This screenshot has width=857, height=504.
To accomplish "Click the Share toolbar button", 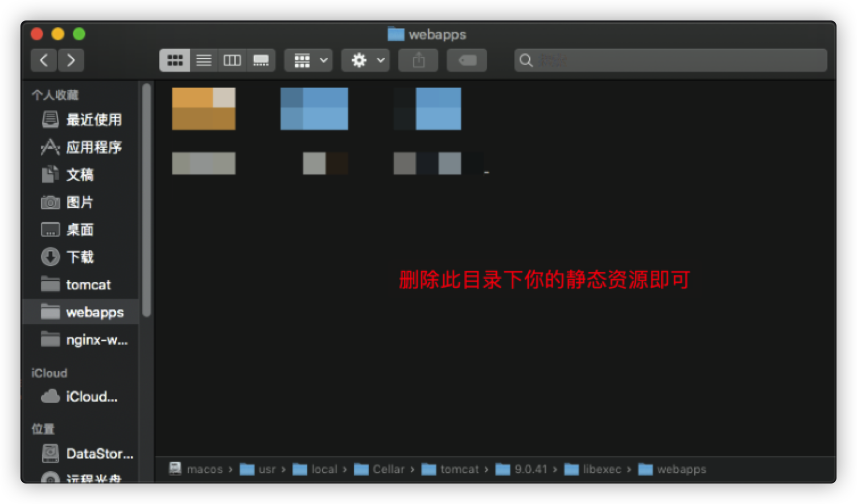I will point(418,60).
